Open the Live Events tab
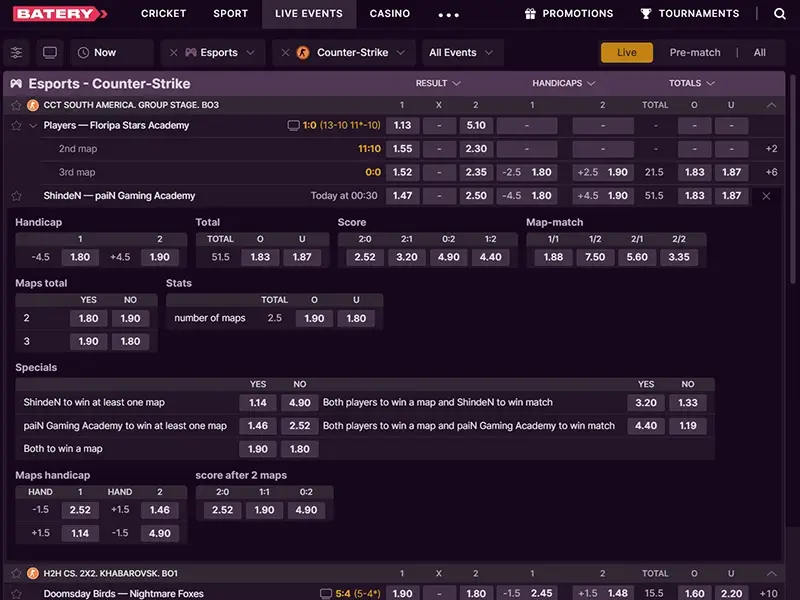 pyautogui.click(x=309, y=14)
